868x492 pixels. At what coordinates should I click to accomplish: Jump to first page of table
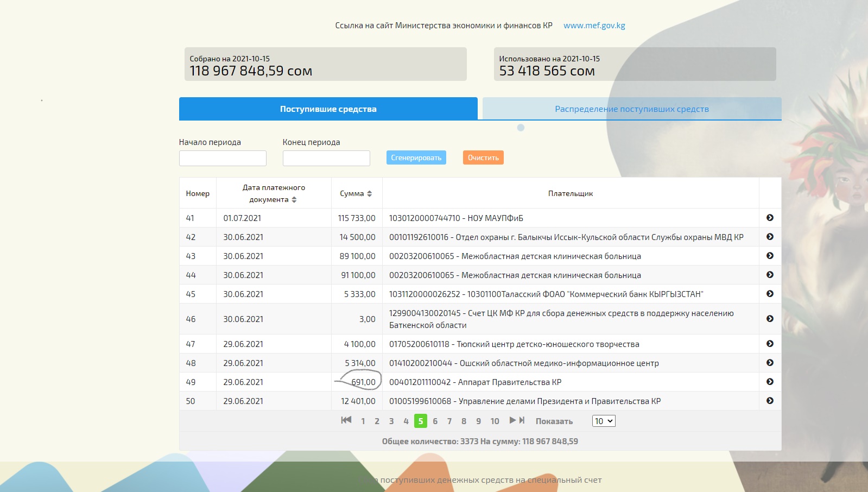pyautogui.click(x=346, y=420)
